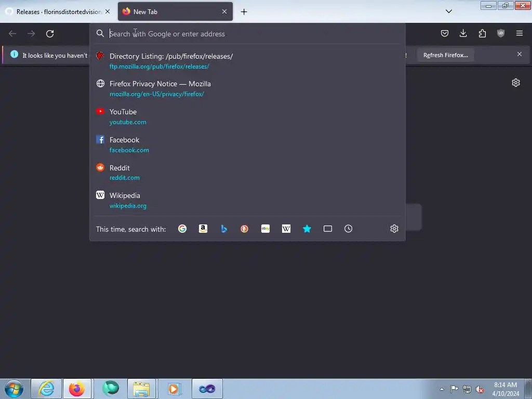Open the Facebook suggestion
The height and width of the screenshot is (399, 532).
[247, 144]
